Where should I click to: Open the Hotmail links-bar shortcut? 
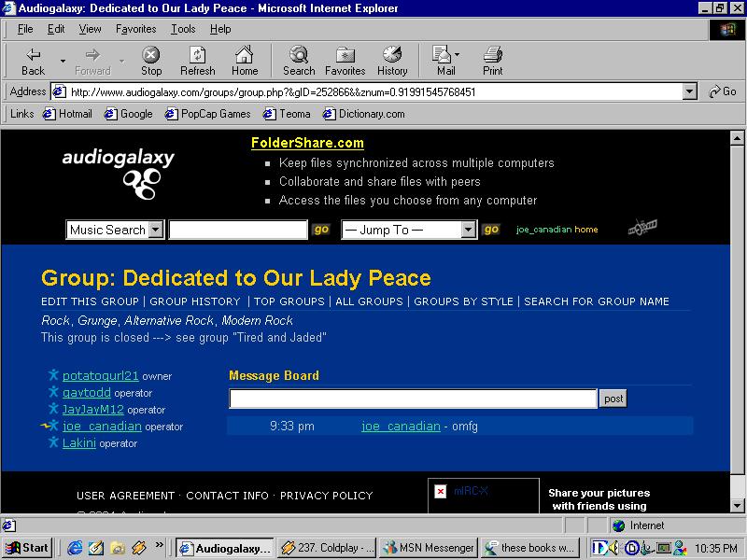click(x=67, y=114)
